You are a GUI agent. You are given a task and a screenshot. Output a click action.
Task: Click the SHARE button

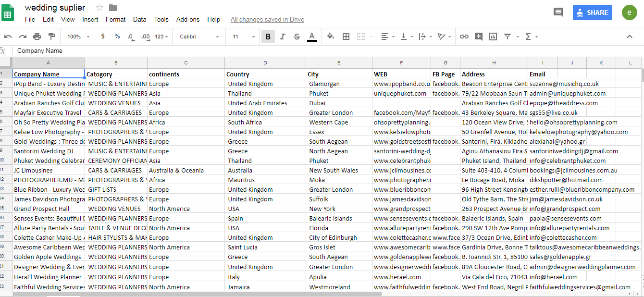(593, 12)
